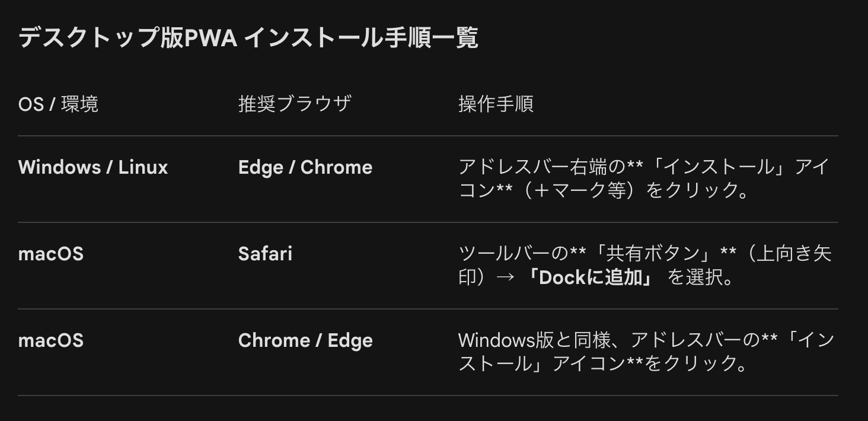Click the デスクトップ版PWA インストール手順一覧 heading

[248, 39]
